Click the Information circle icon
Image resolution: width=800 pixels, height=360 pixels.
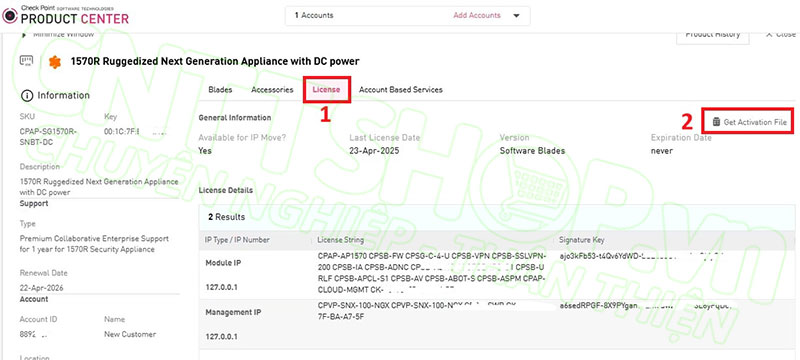click(27, 96)
